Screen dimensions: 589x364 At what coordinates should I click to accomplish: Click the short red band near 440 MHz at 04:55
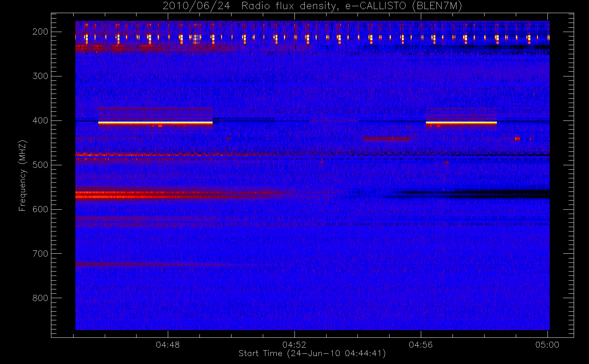pyautogui.click(x=386, y=139)
